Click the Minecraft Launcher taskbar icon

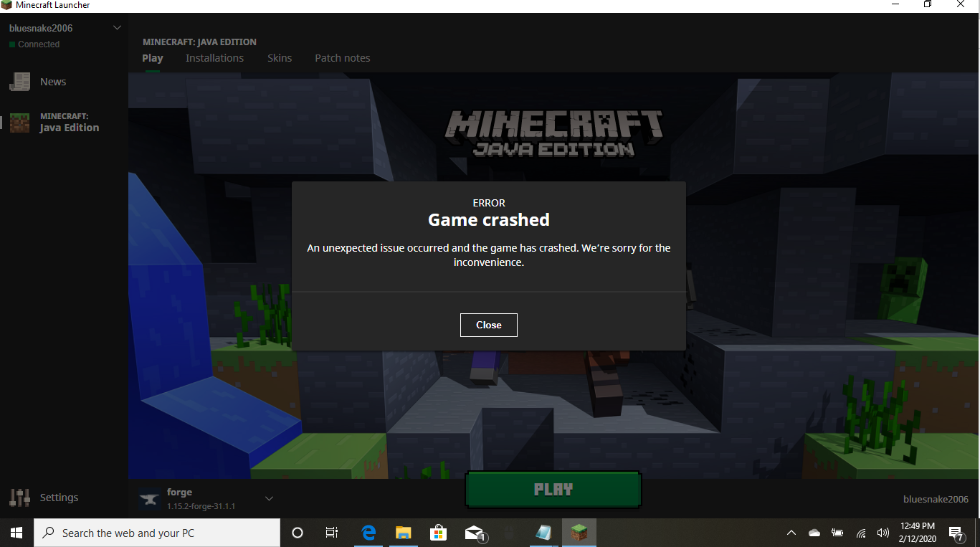(579, 533)
